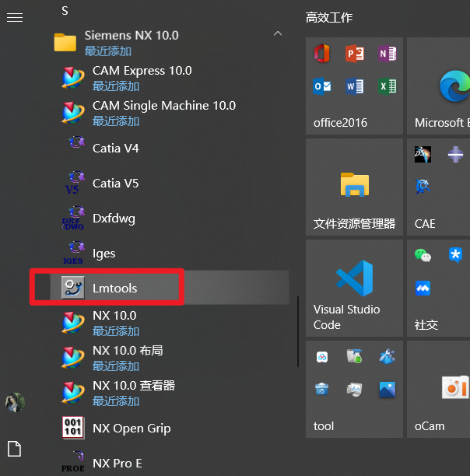470x476 pixels.
Task: Start the Dxfdwg translator
Action: 114,219
